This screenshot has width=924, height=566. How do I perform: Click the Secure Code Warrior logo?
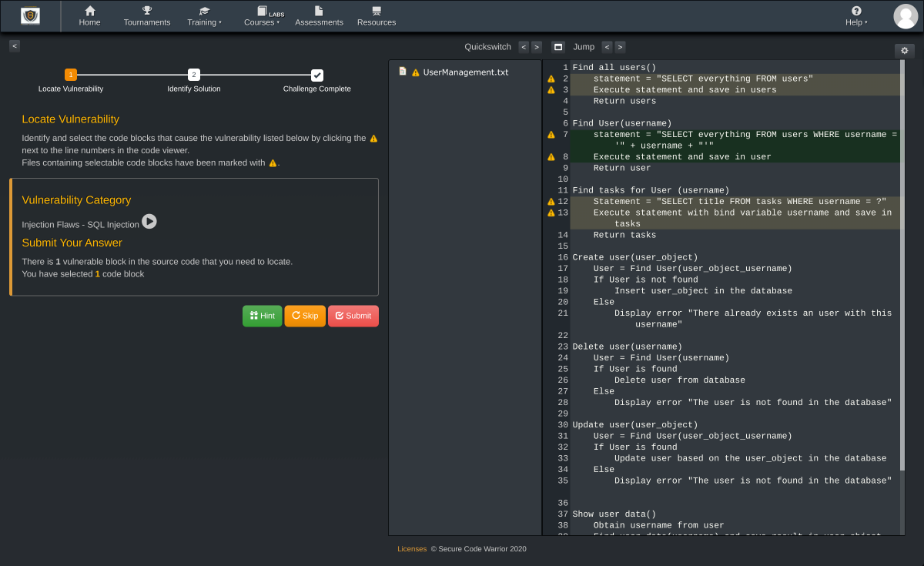[29, 15]
